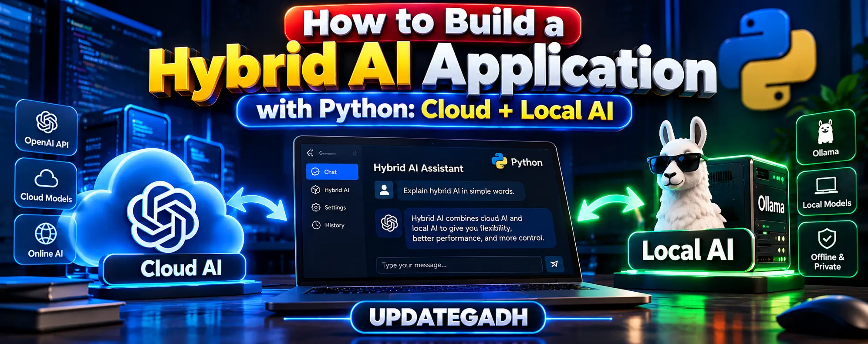The width and height of the screenshot is (868, 344).
Task: Click the shield checkmark icon
Action: click(827, 238)
